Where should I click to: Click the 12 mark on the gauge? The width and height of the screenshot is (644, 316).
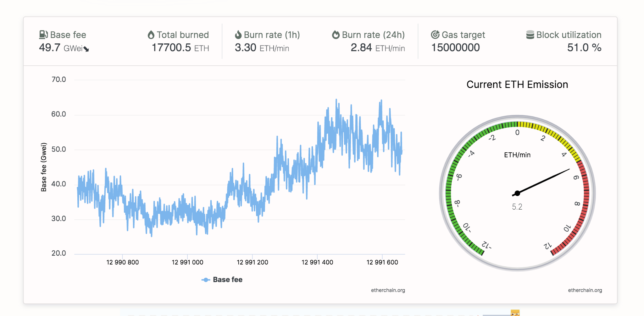tap(548, 246)
